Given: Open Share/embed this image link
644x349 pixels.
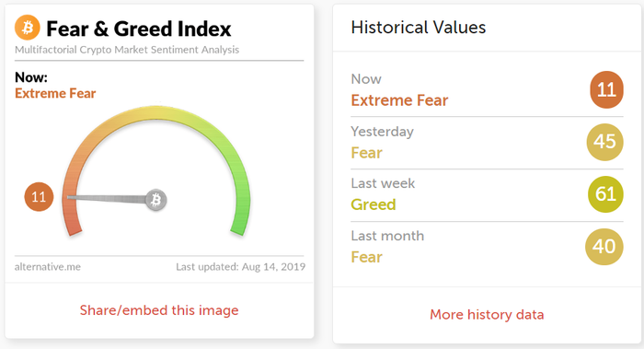Looking at the screenshot, I should tap(159, 310).
